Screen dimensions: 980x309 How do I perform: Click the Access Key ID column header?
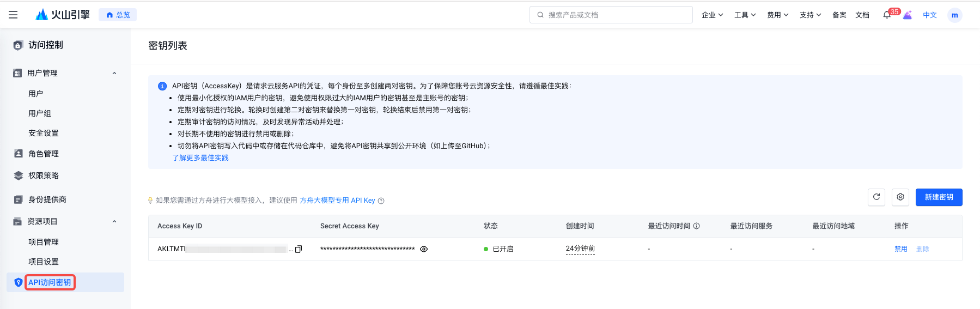180,226
